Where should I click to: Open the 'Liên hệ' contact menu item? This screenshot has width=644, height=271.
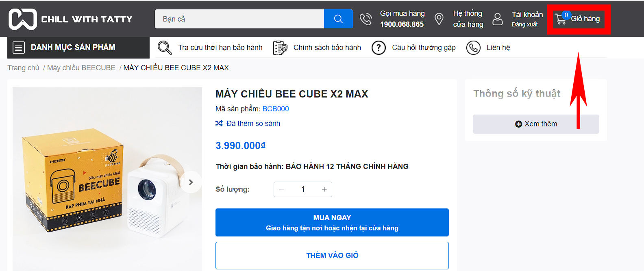click(x=498, y=48)
